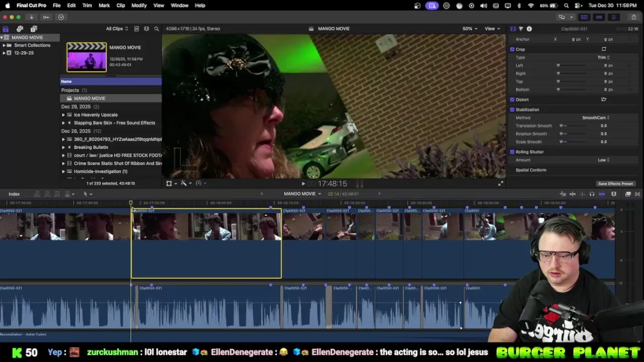
Task: Click the timeline playhead marker
Action: (x=131, y=204)
